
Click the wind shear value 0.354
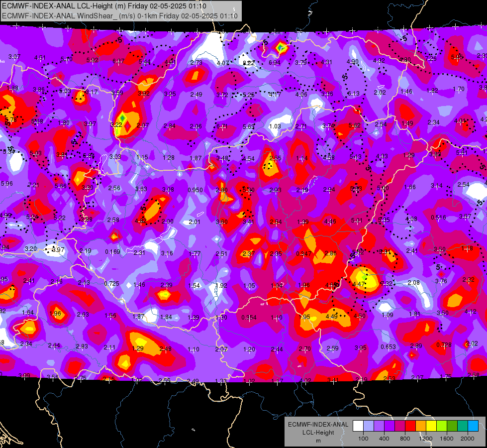tap(249, 318)
